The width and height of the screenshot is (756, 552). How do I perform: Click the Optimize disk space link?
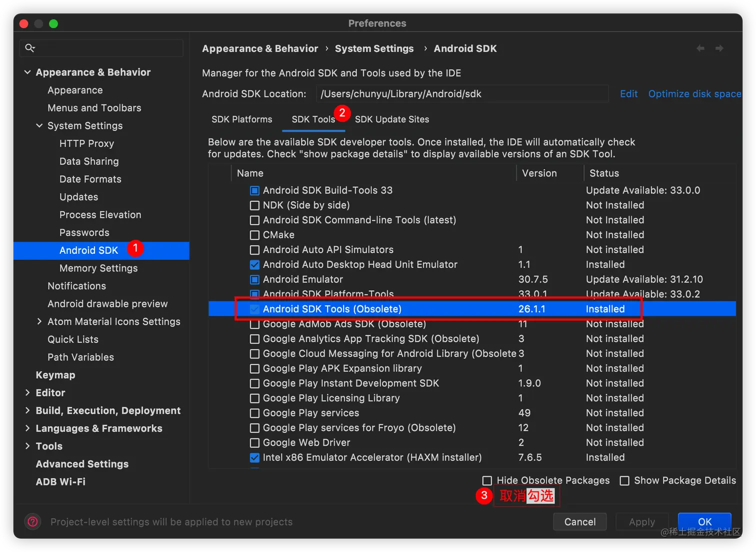click(695, 94)
